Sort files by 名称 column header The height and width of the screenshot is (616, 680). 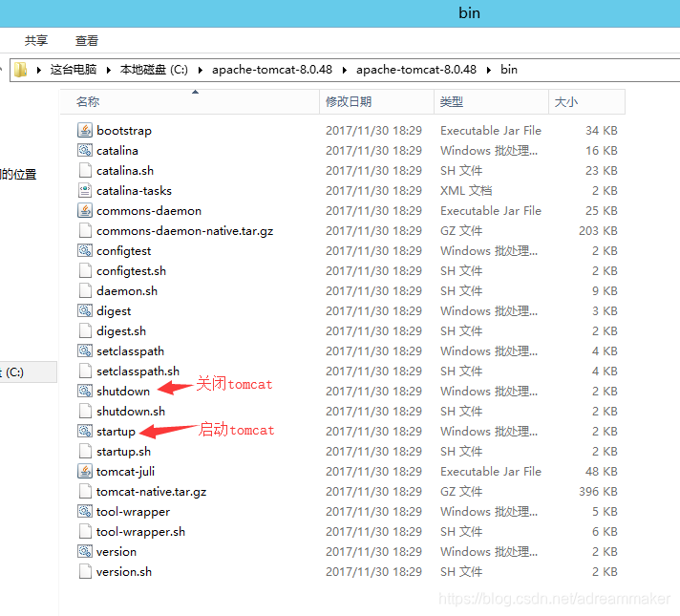[x=190, y=102]
